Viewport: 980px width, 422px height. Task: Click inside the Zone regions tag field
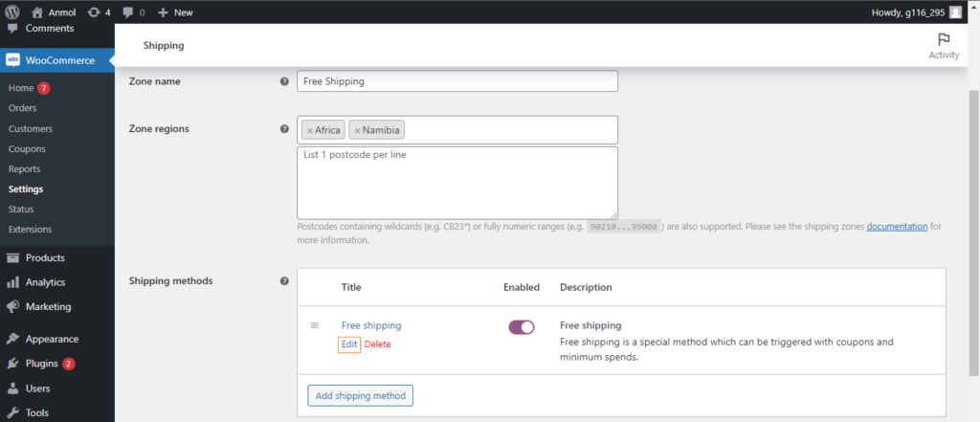point(457,130)
